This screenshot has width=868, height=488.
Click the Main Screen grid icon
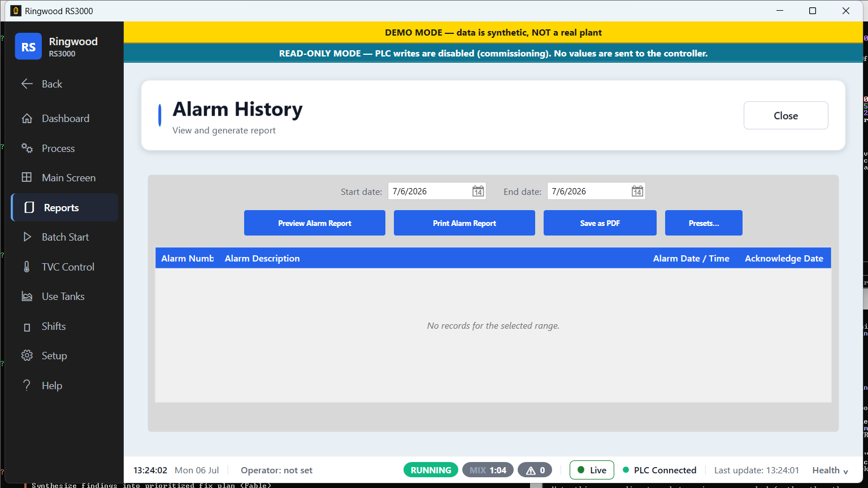[27, 177]
